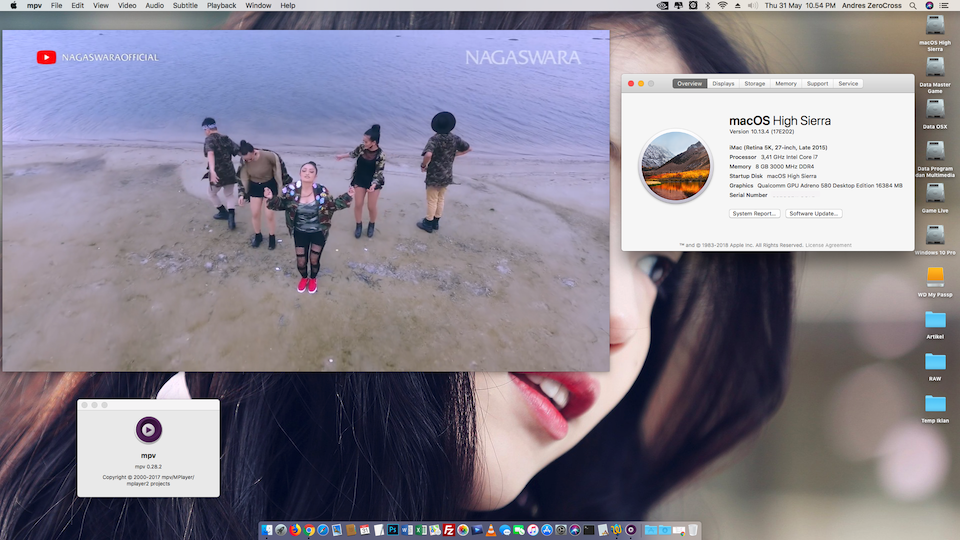Viewport: 960px width, 540px height.
Task: Open Wi-Fi status menu
Action: pos(722,6)
